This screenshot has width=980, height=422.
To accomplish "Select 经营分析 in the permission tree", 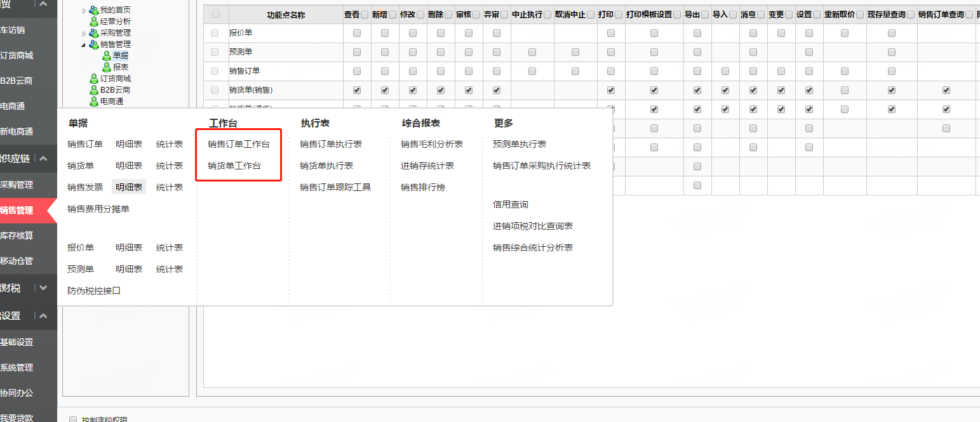I will (116, 22).
